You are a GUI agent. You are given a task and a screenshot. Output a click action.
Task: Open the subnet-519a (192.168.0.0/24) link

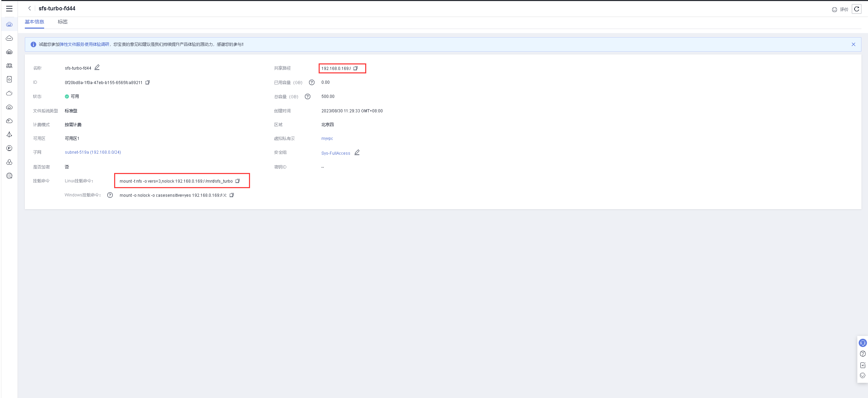(93, 152)
